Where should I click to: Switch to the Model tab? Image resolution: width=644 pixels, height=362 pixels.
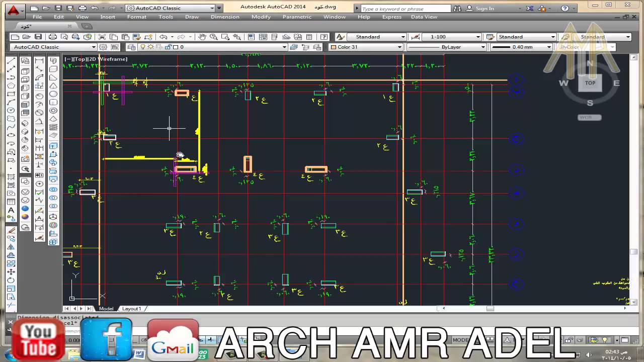pyautogui.click(x=106, y=308)
